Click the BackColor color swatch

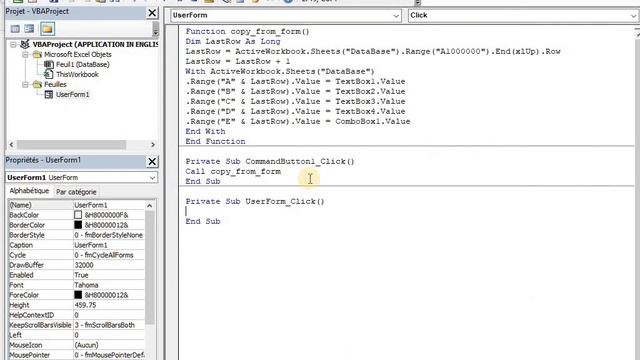tap(78, 215)
